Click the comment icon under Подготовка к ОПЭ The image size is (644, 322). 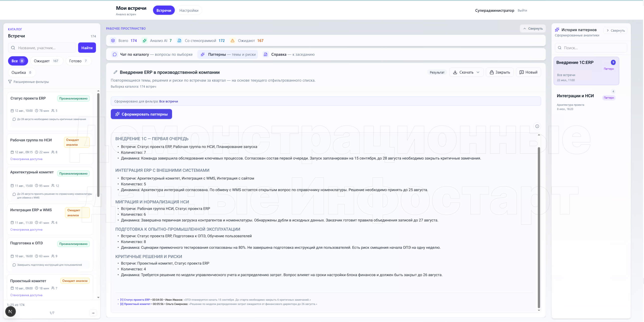pos(14,265)
